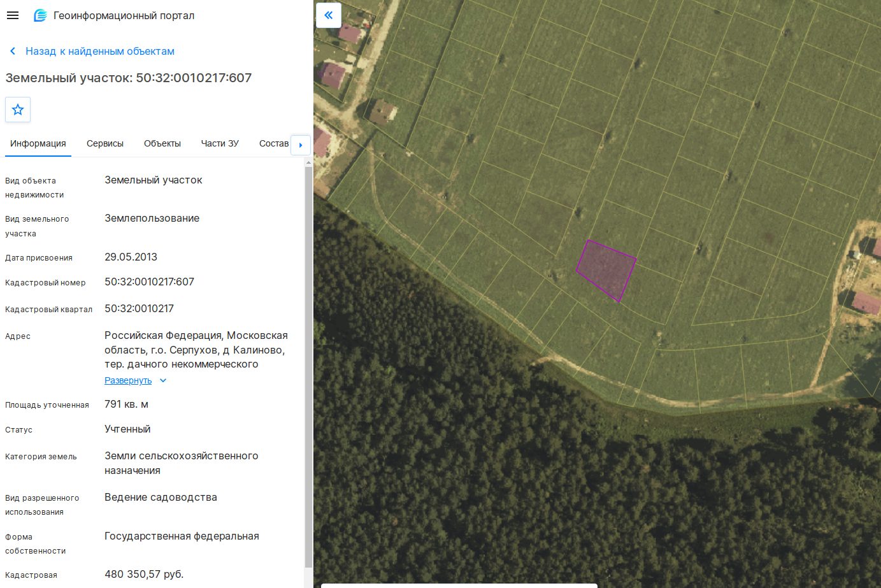Click the value Государственная федеральная
881x588 pixels.
[x=182, y=536]
